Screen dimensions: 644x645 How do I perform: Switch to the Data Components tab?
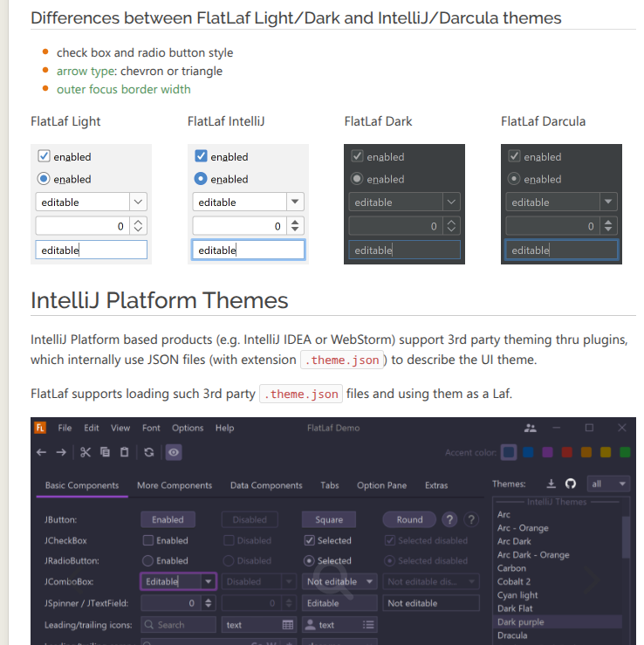point(266,485)
